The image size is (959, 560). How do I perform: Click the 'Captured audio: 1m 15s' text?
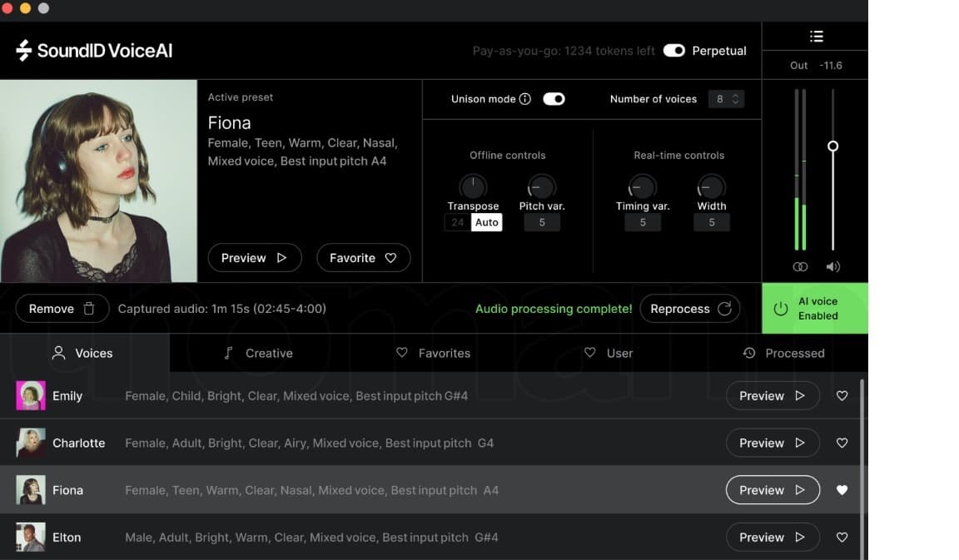point(222,309)
